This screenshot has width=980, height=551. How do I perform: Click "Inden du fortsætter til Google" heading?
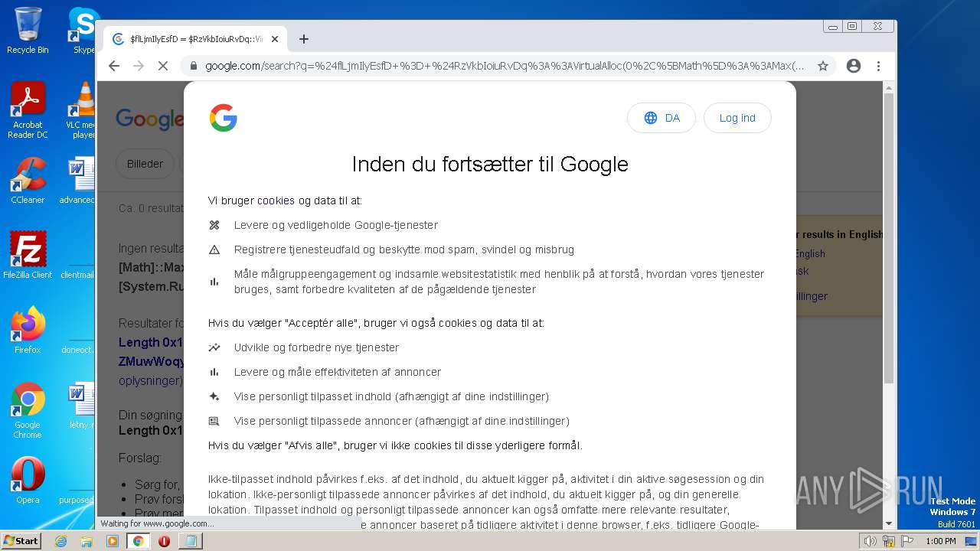[490, 164]
